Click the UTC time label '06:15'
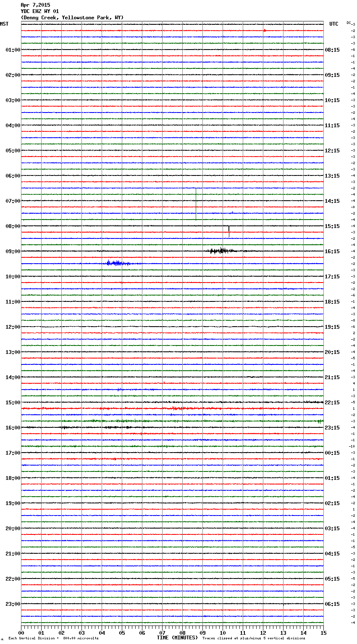Screen dimensions: 357x644 point(332,604)
